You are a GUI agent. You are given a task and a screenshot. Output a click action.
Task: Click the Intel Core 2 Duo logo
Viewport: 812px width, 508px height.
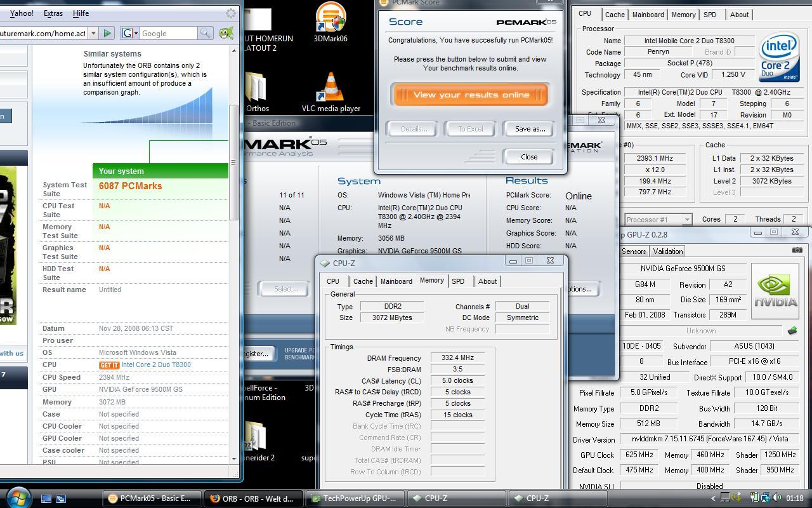(x=780, y=58)
